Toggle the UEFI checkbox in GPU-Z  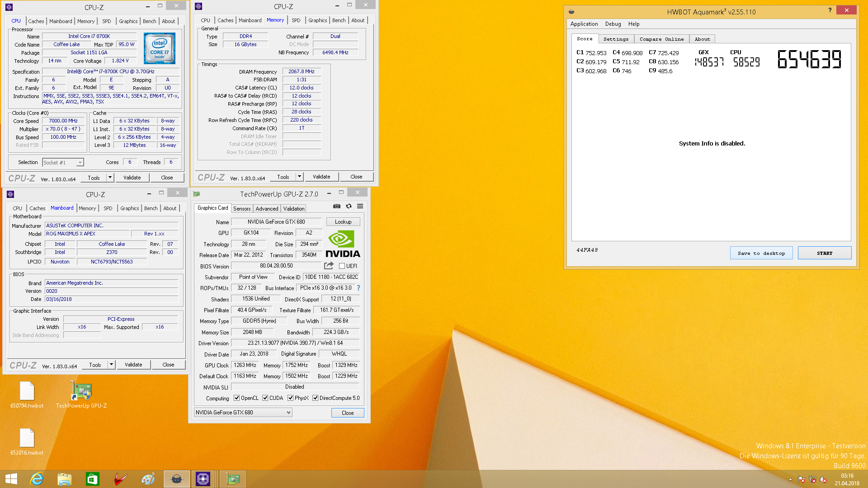(342, 266)
